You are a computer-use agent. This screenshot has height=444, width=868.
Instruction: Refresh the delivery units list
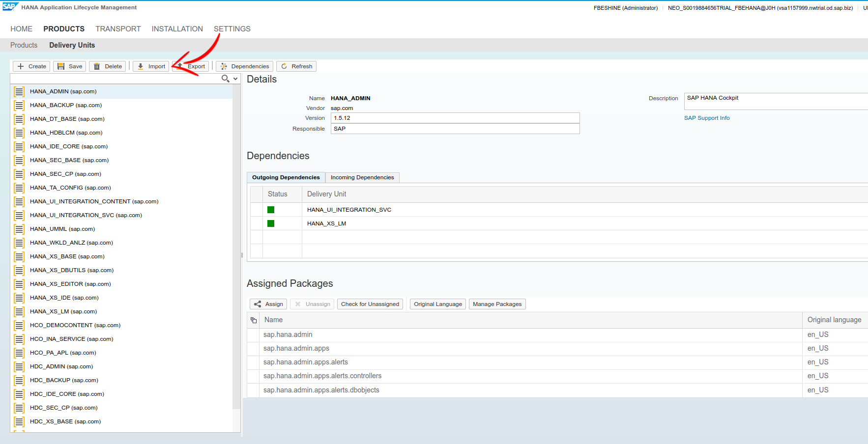click(296, 66)
